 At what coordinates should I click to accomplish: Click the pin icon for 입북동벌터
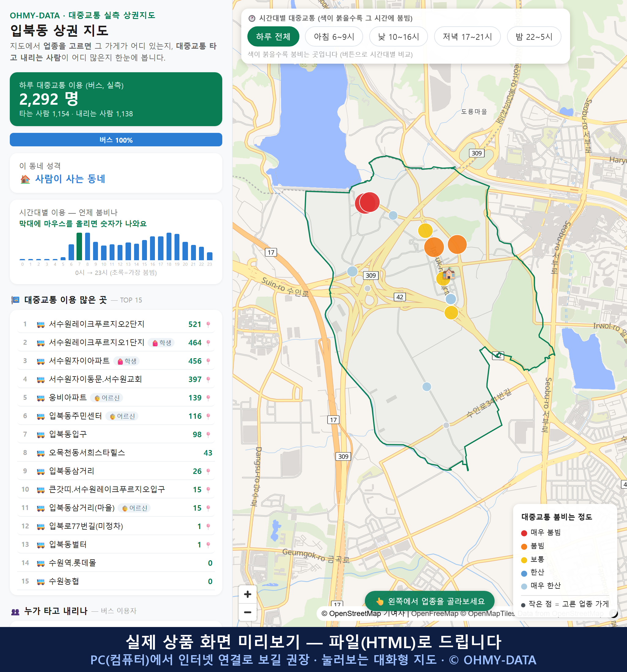208,545
